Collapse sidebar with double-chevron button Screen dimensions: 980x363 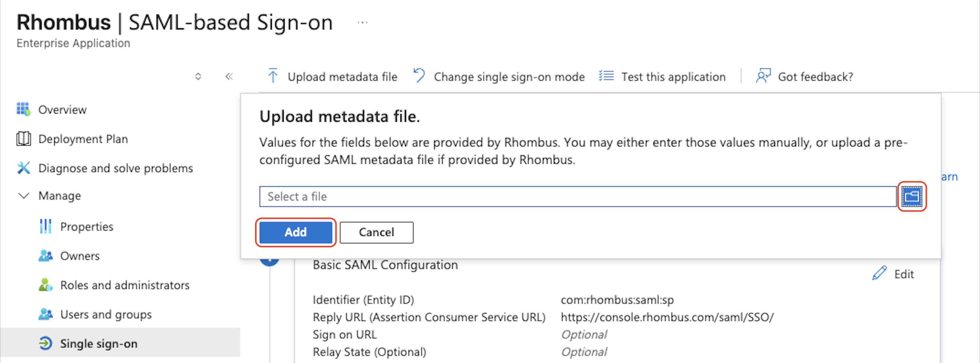click(x=229, y=76)
